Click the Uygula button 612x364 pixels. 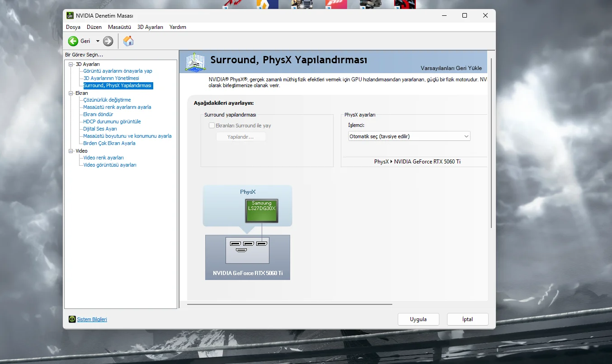(418, 319)
